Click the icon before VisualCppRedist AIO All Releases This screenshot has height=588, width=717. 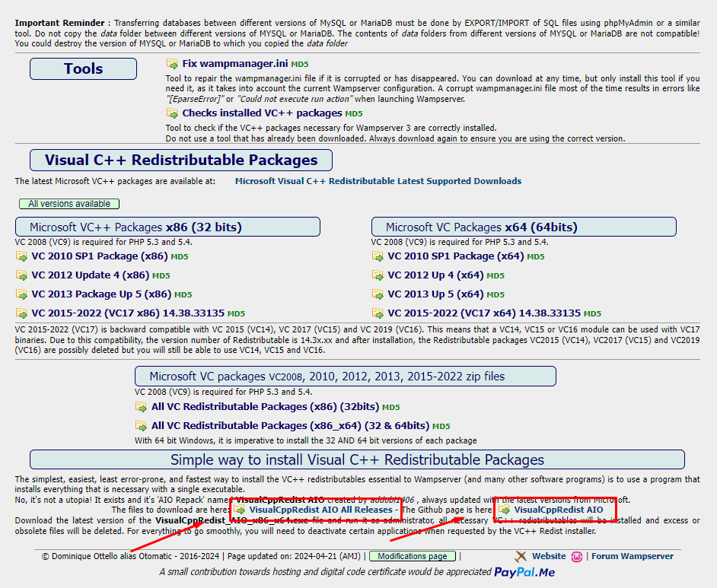[240, 510]
